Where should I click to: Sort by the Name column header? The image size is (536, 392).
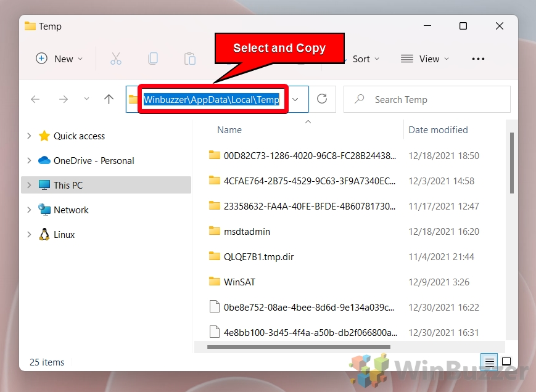(x=229, y=130)
